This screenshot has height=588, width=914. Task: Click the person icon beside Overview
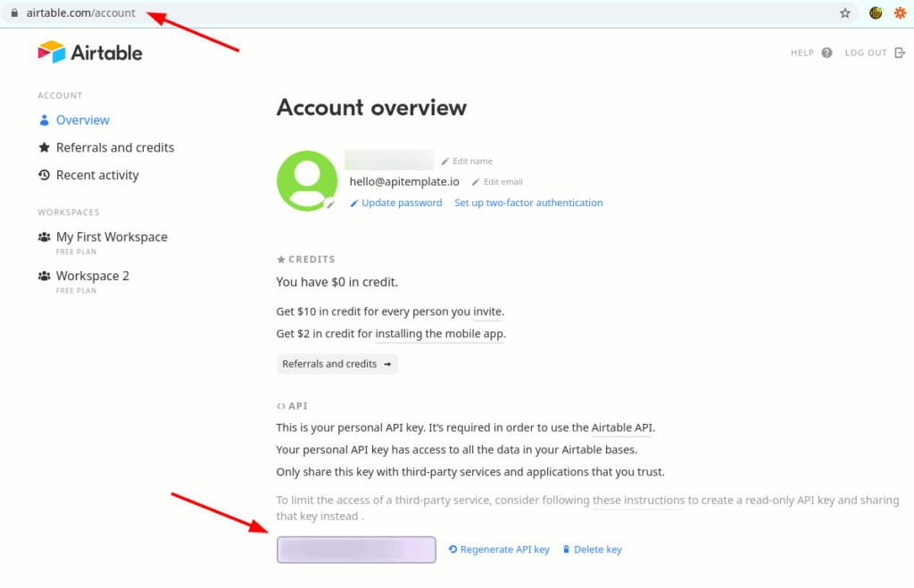[44, 120]
